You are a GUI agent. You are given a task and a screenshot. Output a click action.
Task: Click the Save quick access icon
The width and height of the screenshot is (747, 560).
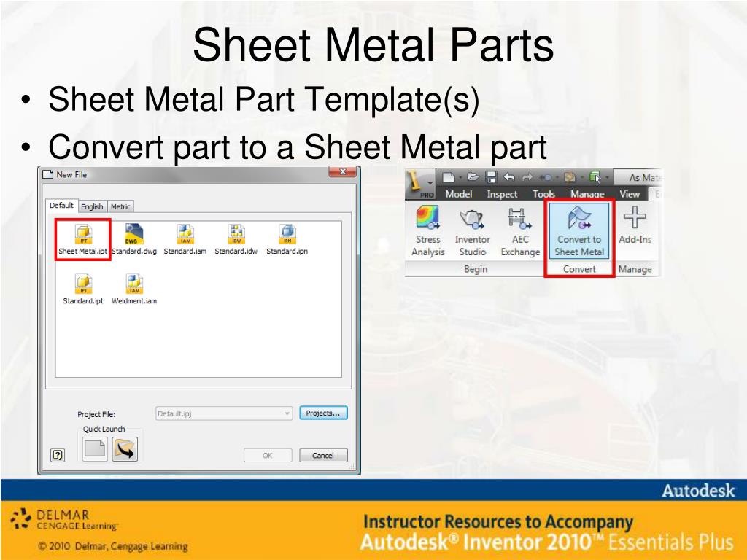click(491, 178)
